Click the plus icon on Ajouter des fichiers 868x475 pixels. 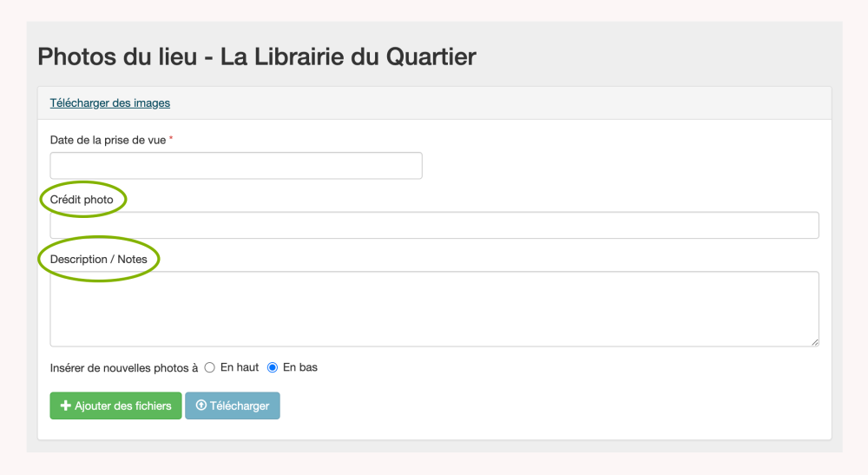[65, 406]
